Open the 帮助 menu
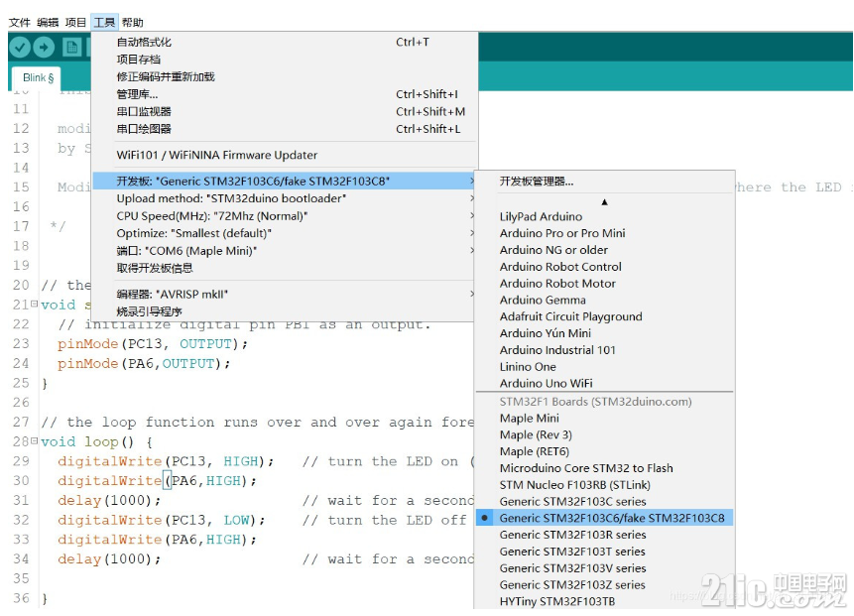The height and width of the screenshot is (616, 854). coord(132,23)
